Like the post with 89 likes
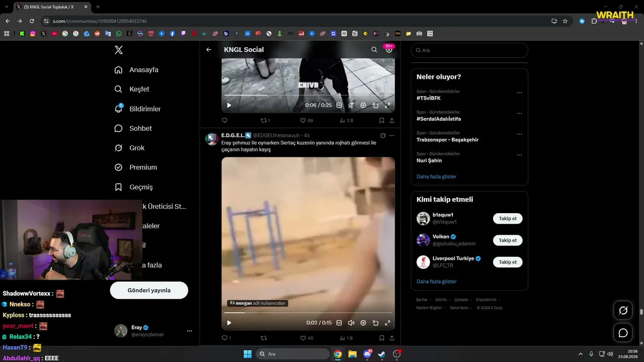Image resolution: width=644 pixels, height=362 pixels. (x=306, y=121)
